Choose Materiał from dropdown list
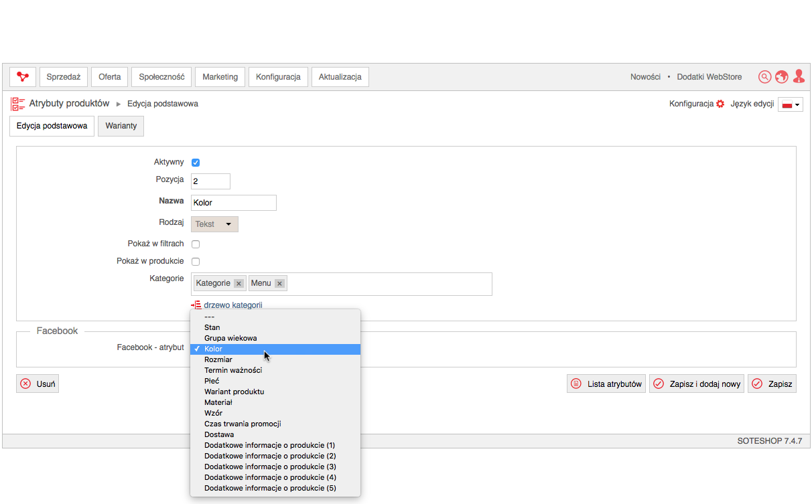The width and height of the screenshot is (812, 504). (275, 402)
